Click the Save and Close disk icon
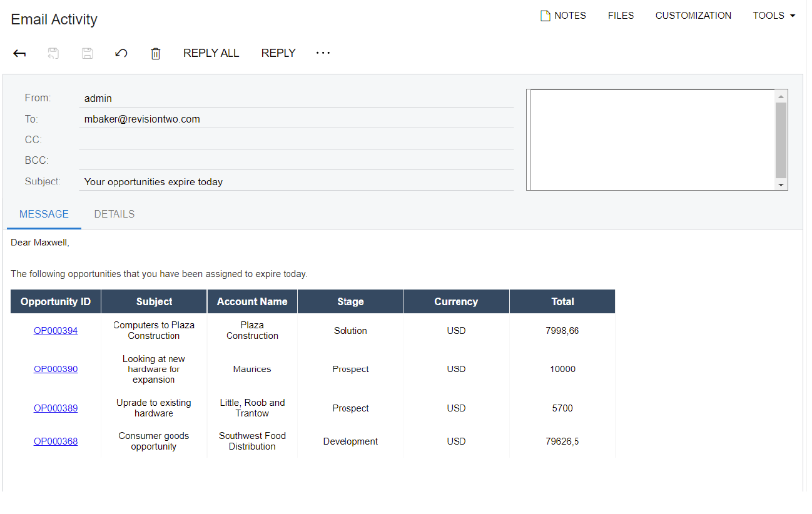The image size is (812, 514). [54, 54]
